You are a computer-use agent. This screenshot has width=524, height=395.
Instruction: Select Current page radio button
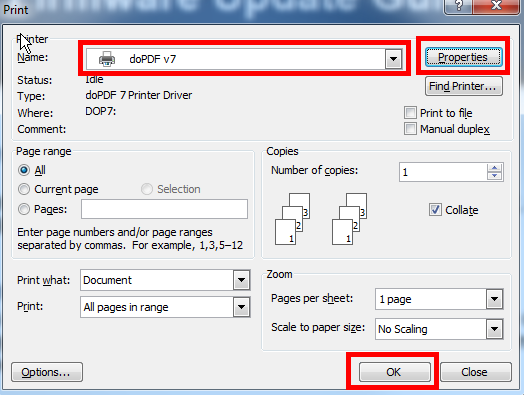24,189
